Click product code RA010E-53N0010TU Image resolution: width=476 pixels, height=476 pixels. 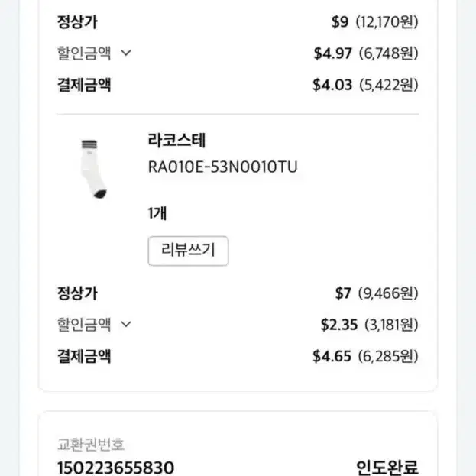click(222, 167)
